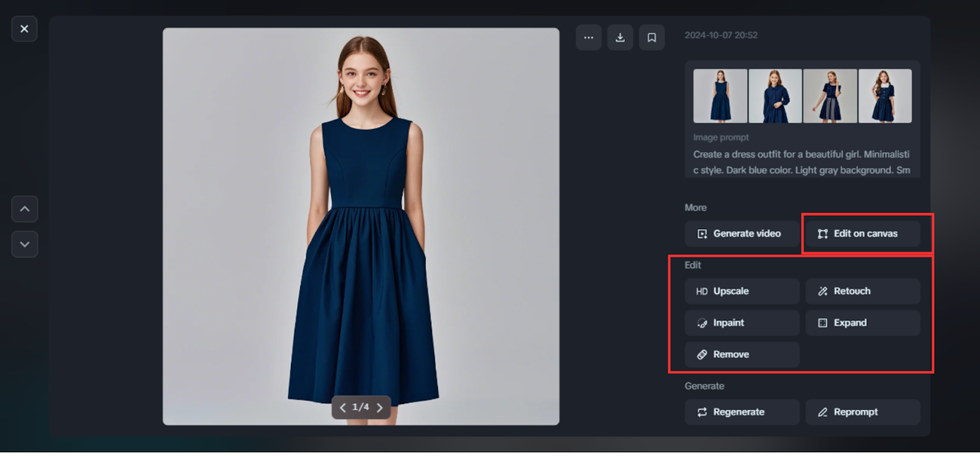This screenshot has height=456, width=980.
Task: Show next image via right chevron near 1/4
Action: [380, 408]
